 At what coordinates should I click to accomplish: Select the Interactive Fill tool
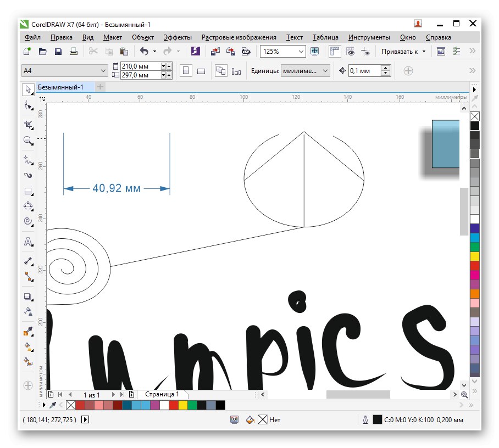pos(28,346)
